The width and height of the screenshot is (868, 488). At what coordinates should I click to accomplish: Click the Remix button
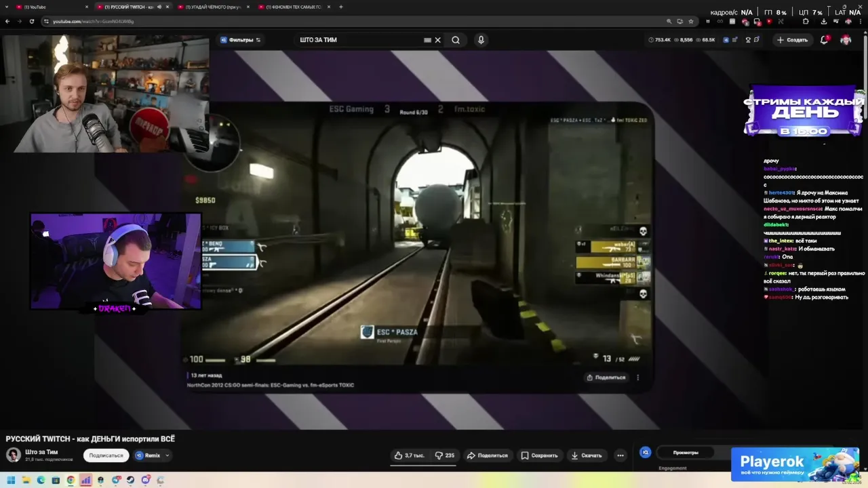pos(148,455)
